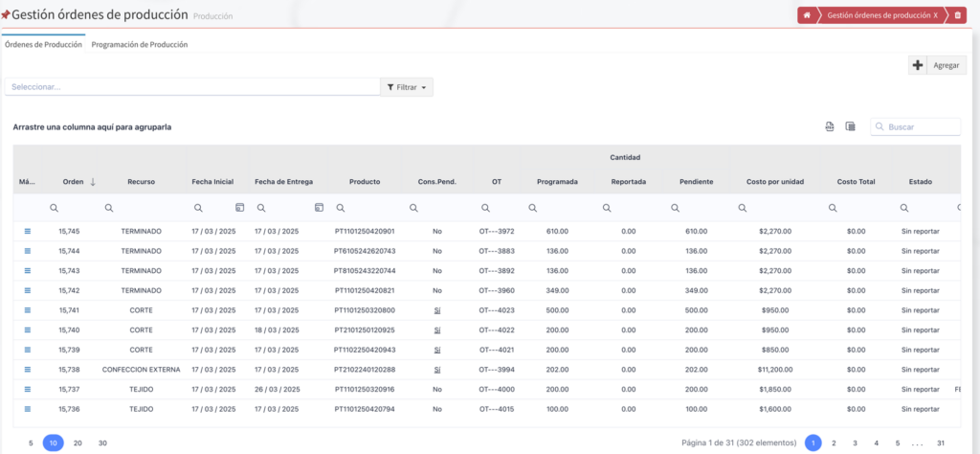Open calendar picker in Fecha Inicial filter

[x=239, y=208]
